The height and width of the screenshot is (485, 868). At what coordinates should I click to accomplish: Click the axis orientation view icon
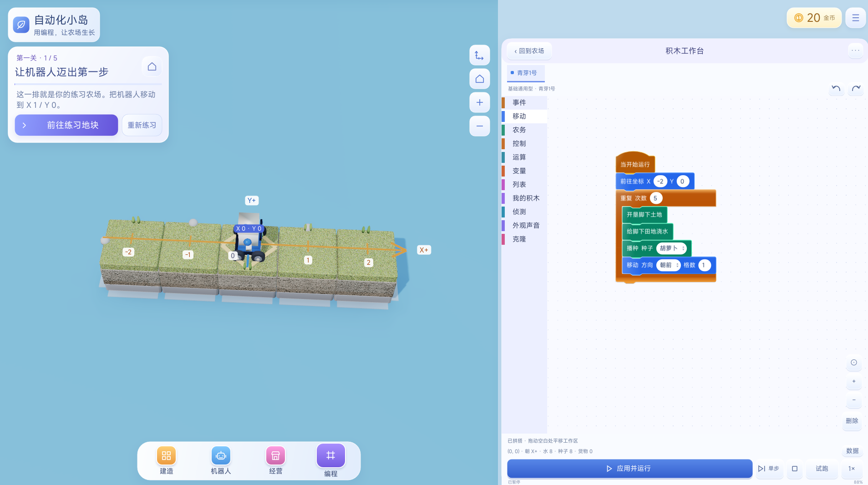(x=480, y=56)
